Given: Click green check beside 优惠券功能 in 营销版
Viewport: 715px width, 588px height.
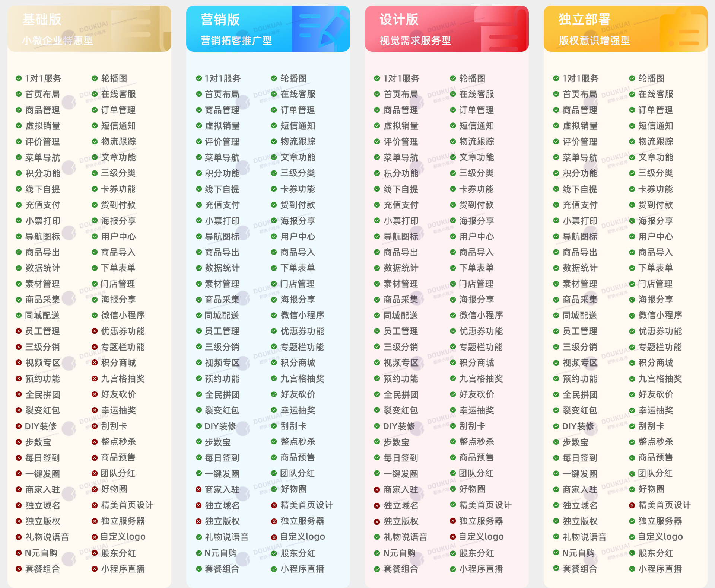Looking at the screenshot, I should pos(274,331).
